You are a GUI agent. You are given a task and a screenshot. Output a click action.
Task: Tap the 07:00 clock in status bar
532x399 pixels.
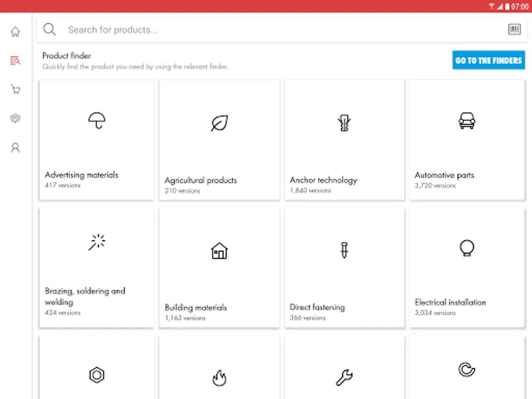(520, 6)
